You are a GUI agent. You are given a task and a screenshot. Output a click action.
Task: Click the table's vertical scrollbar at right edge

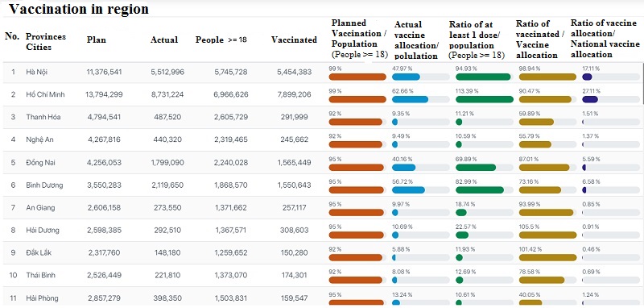tap(642, 84)
